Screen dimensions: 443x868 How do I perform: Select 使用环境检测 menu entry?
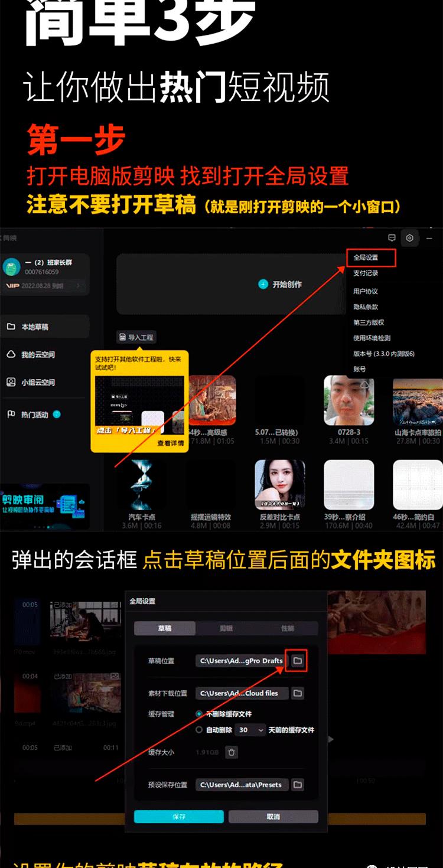pos(372,338)
